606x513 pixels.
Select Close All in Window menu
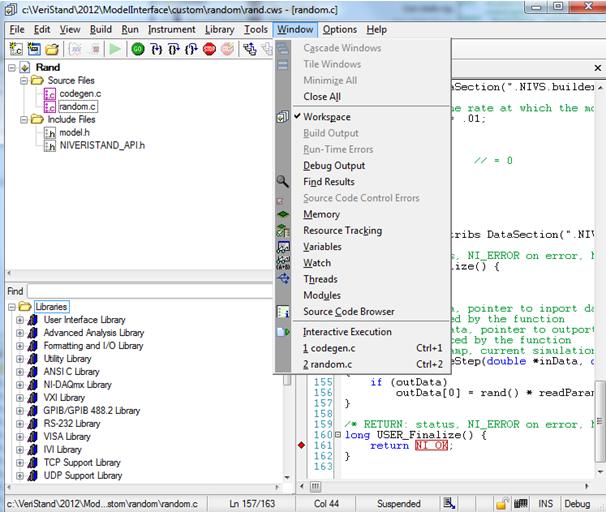[x=322, y=97]
